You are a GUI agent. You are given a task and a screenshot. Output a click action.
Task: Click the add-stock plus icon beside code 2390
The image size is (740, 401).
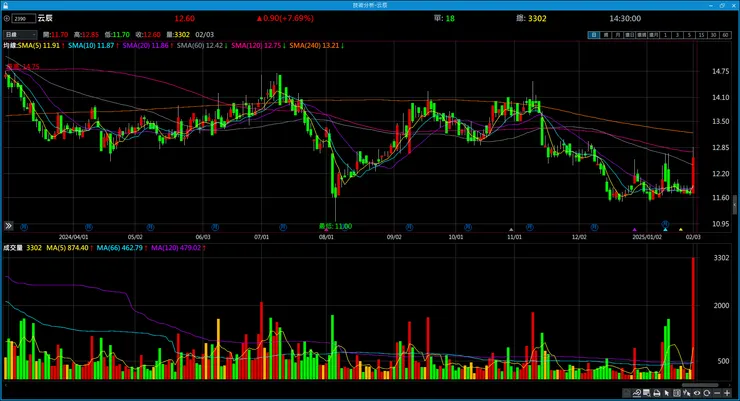pos(7,19)
